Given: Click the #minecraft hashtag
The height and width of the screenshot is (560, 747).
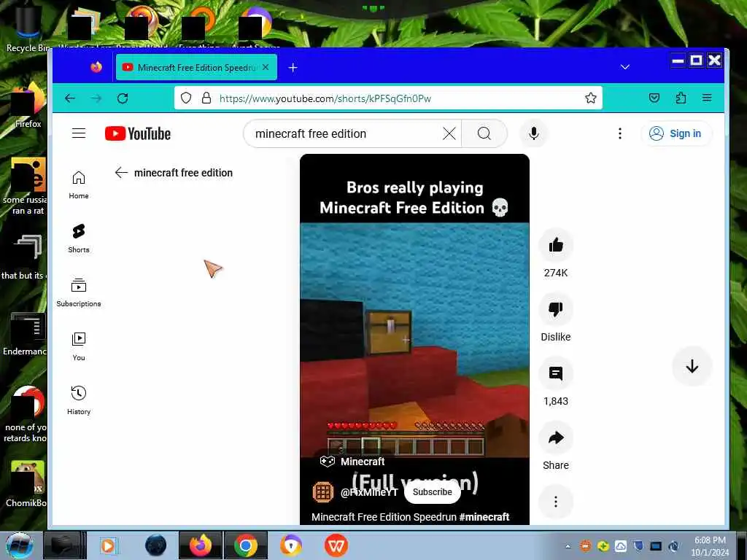Looking at the screenshot, I should (x=484, y=517).
